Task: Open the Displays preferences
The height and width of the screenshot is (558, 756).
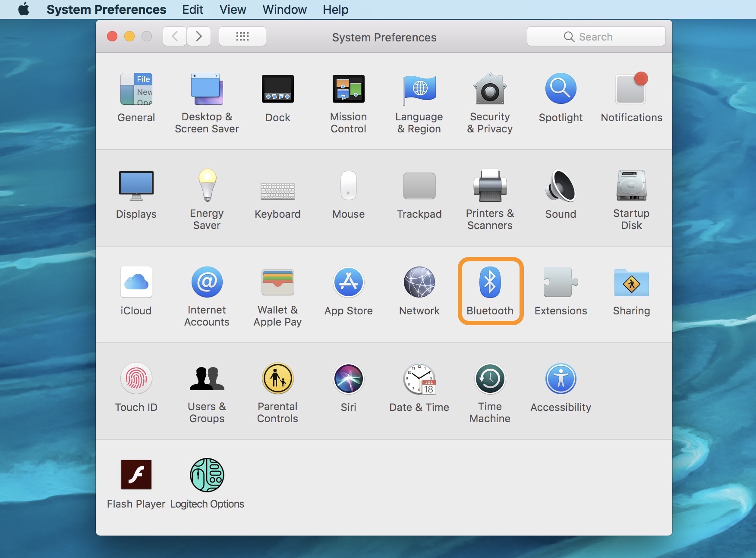Action: 136,186
